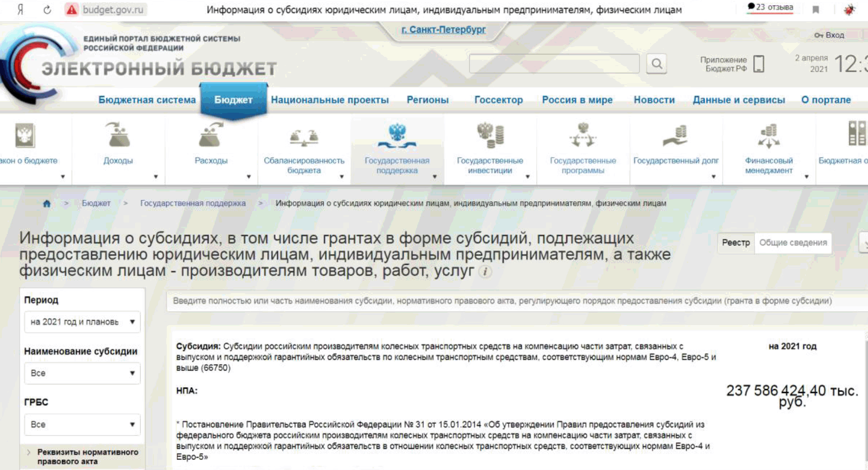Click the info icon after the heading
The width and height of the screenshot is (868, 470).
[x=485, y=272]
